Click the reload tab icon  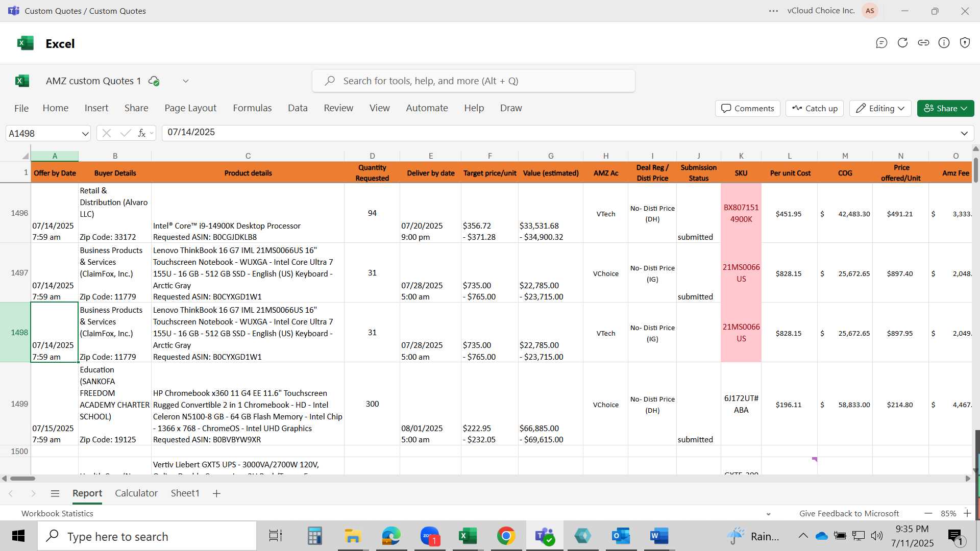click(902, 43)
